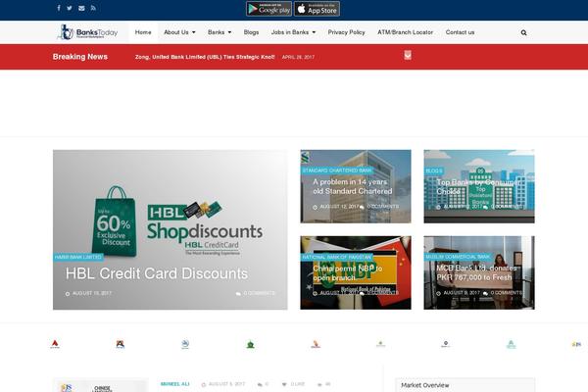Expand the Jobs in Banks dropdown
Screen dimensions: 588x392
[x=293, y=32]
